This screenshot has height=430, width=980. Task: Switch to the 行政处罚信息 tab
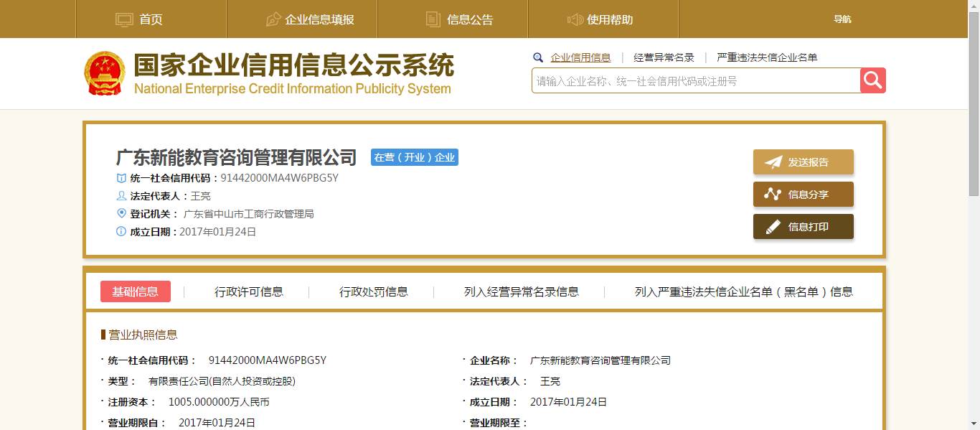click(x=374, y=291)
